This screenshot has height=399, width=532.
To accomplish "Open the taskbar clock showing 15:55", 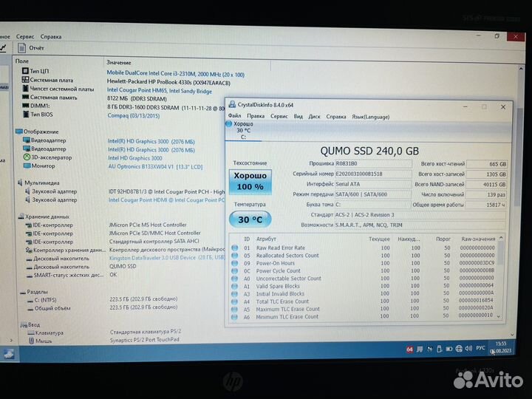I will (501, 347).
